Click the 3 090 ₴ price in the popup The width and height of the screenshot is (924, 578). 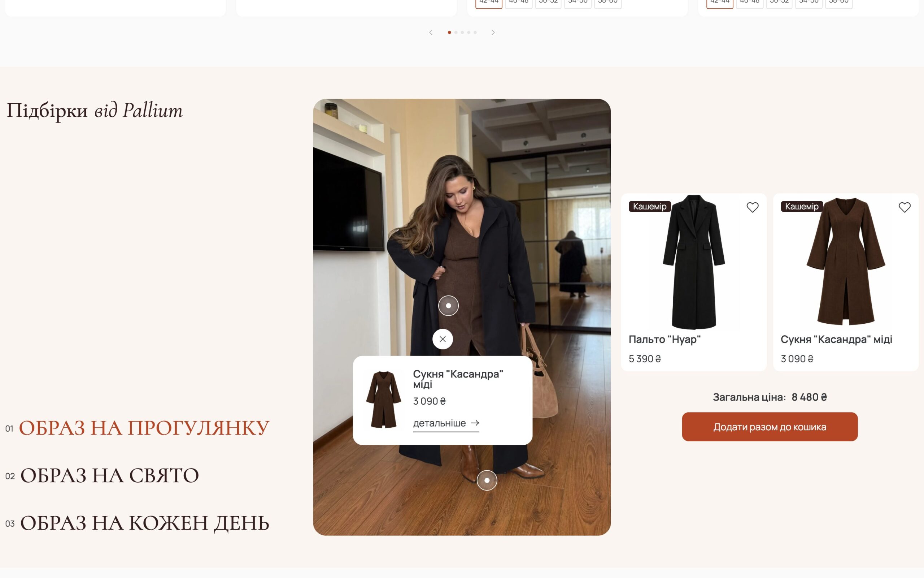click(429, 401)
